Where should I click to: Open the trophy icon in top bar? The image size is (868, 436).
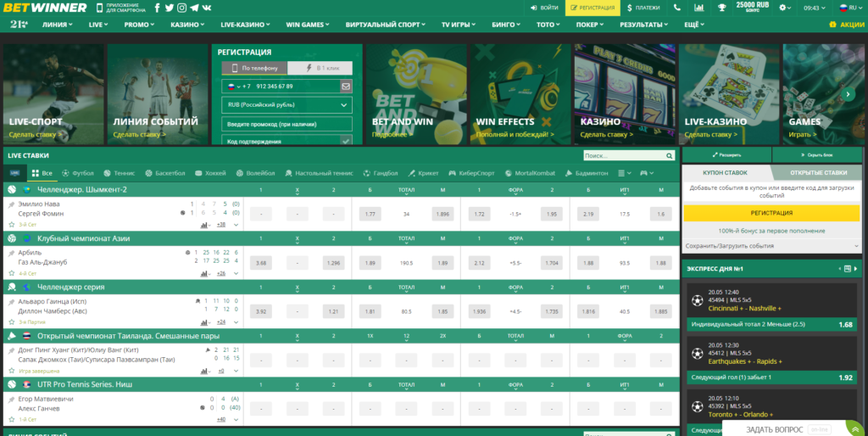click(x=721, y=8)
